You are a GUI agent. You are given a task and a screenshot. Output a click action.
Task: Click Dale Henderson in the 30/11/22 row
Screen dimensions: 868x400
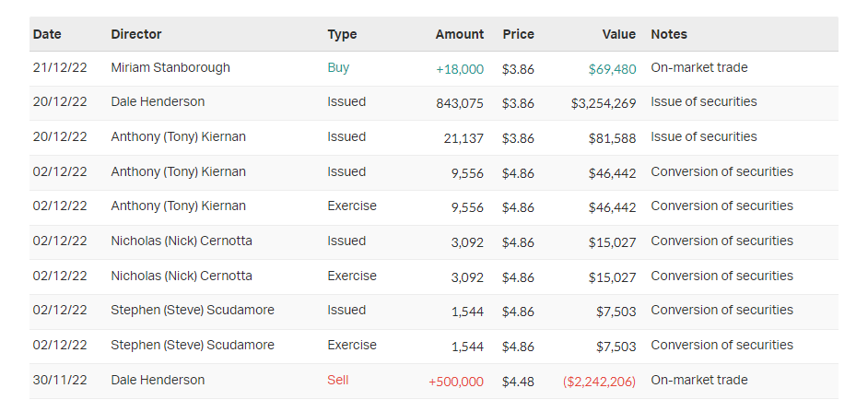158,380
